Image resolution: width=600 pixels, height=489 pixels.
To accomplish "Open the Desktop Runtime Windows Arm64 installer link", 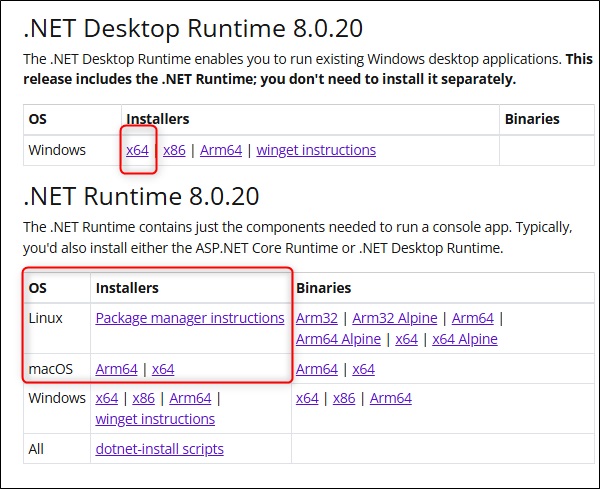I will point(221,150).
